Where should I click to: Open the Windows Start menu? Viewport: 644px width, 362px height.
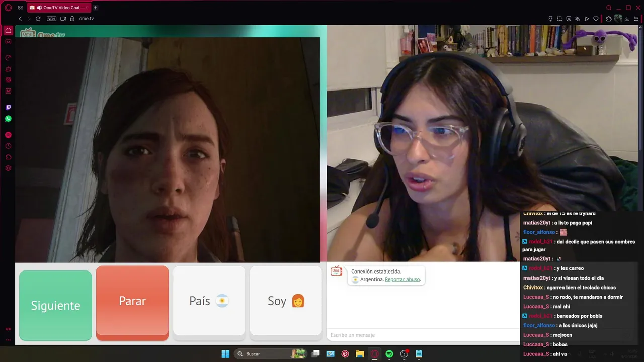(x=225, y=354)
